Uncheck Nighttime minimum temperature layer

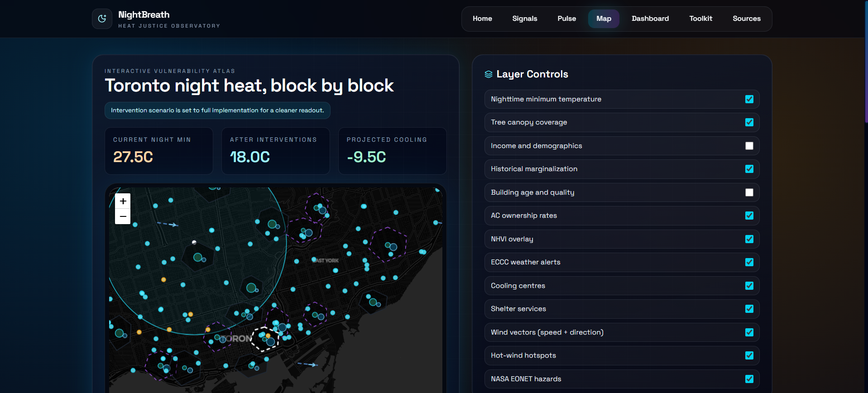point(749,99)
